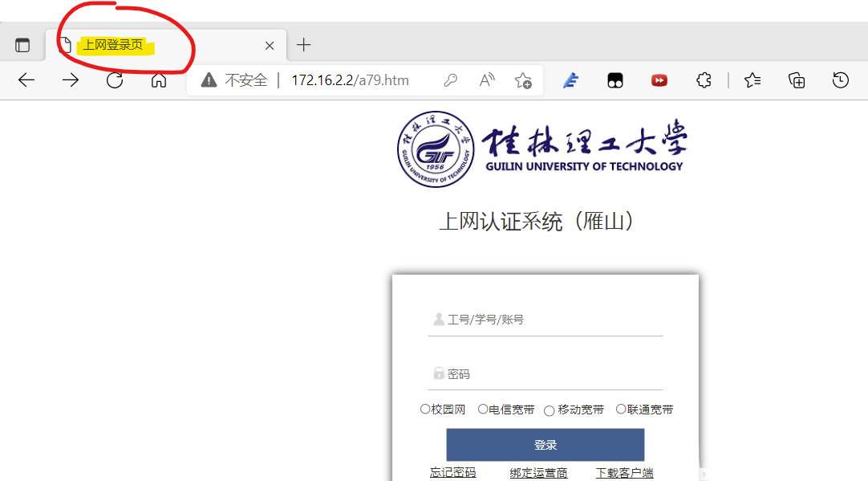Viewport: 868px width, 481px height.
Task: Select the 上网登录页 browser tab
Action: coord(166,45)
